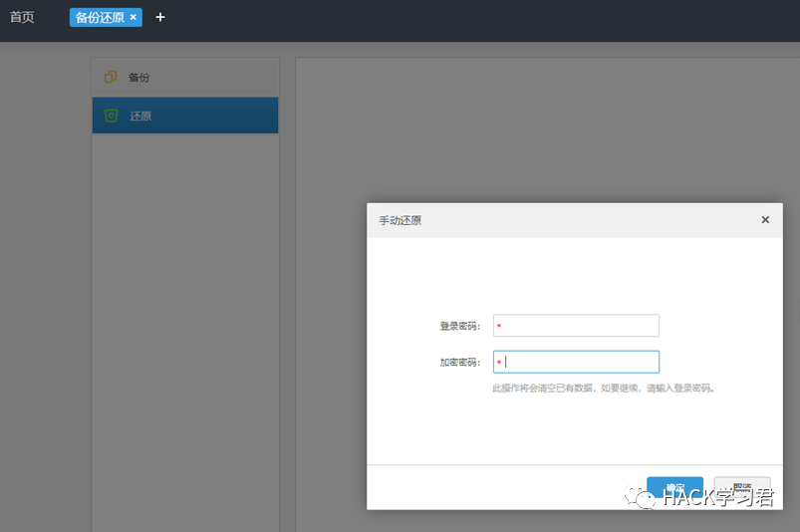
Task: Select 备份 in the sidebar
Action: coord(185,77)
